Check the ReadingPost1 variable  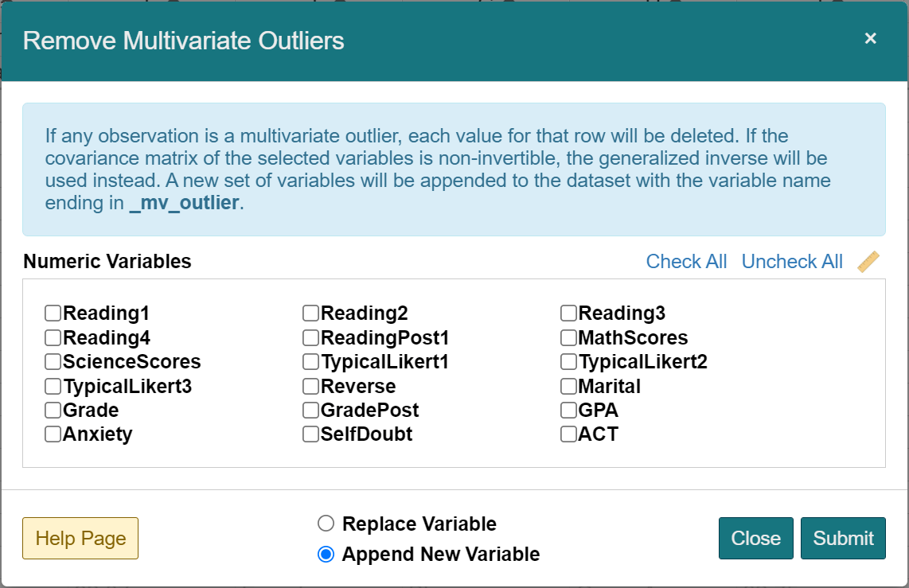tap(310, 337)
